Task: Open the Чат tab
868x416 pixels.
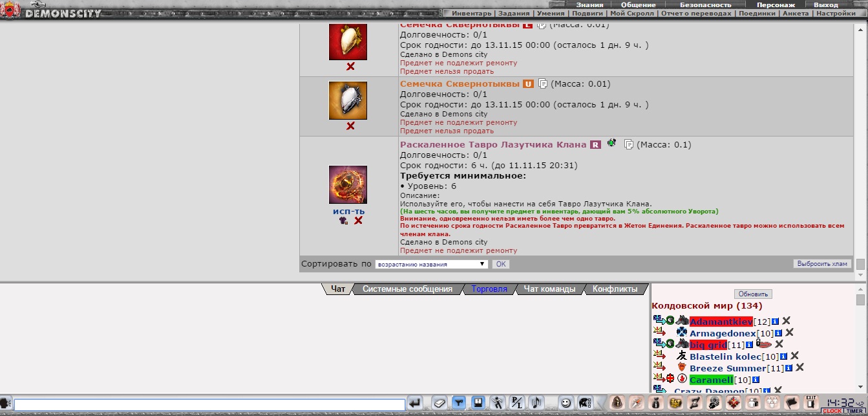Action: pyautogui.click(x=338, y=289)
